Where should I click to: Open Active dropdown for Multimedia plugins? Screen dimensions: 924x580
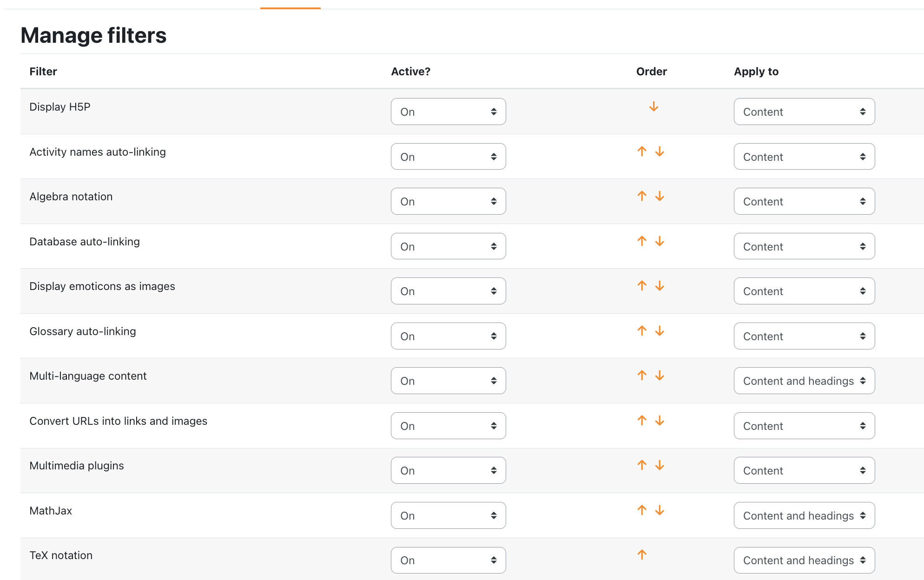pyautogui.click(x=448, y=470)
